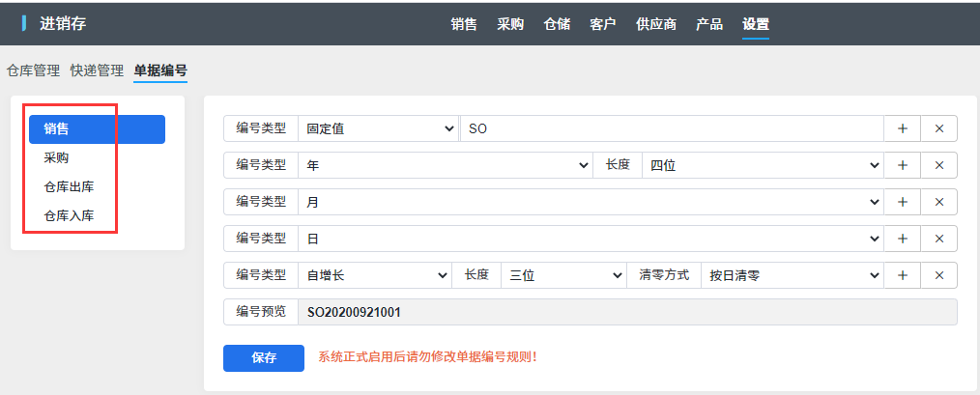
Task: Open the 供应商 top menu
Action: click(655, 24)
